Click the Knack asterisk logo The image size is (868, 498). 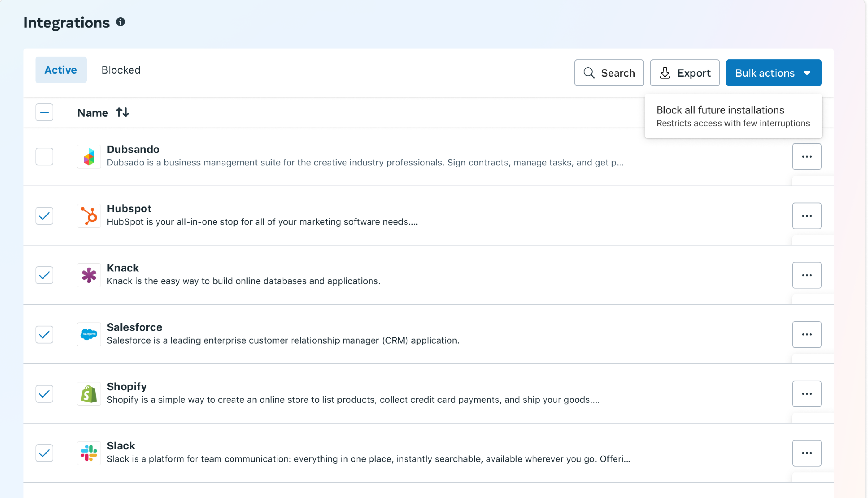click(x=89, y=275)
